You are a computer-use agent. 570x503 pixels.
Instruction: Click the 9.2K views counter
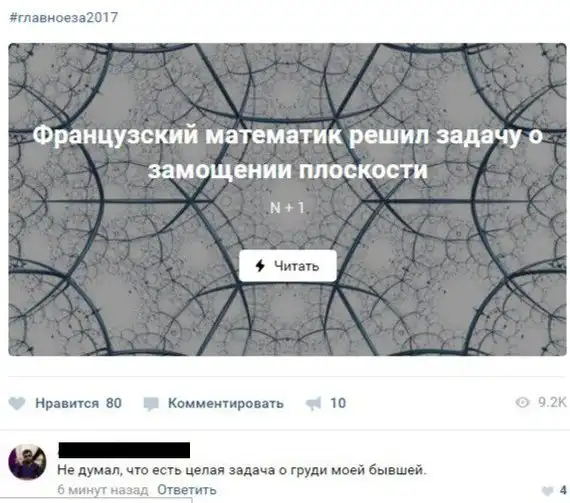[x=552, y=402]
